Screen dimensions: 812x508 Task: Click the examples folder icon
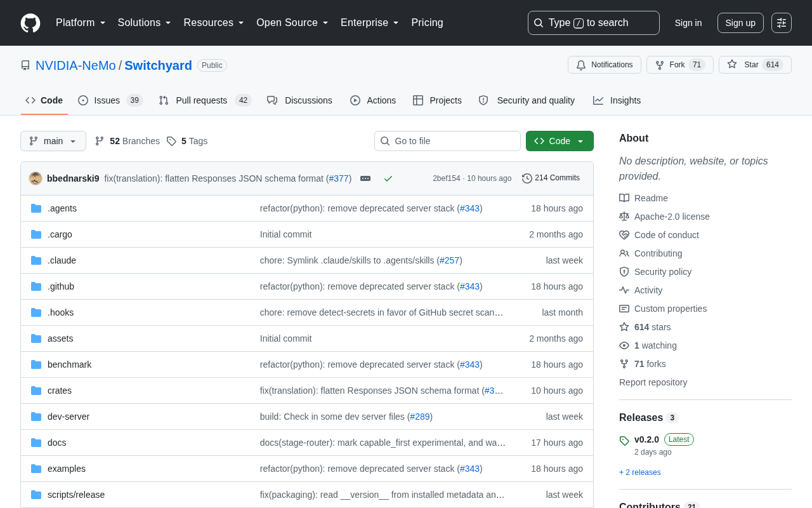[x=36, y=469]
